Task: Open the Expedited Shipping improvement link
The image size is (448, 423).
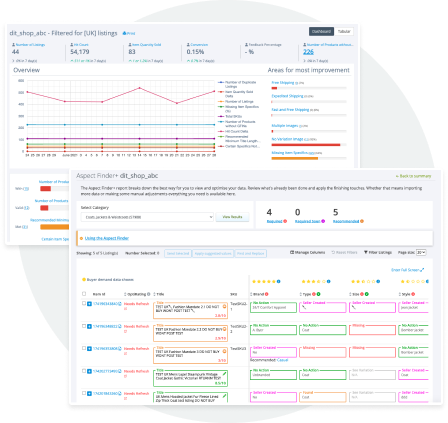Action: pos(287,96)
